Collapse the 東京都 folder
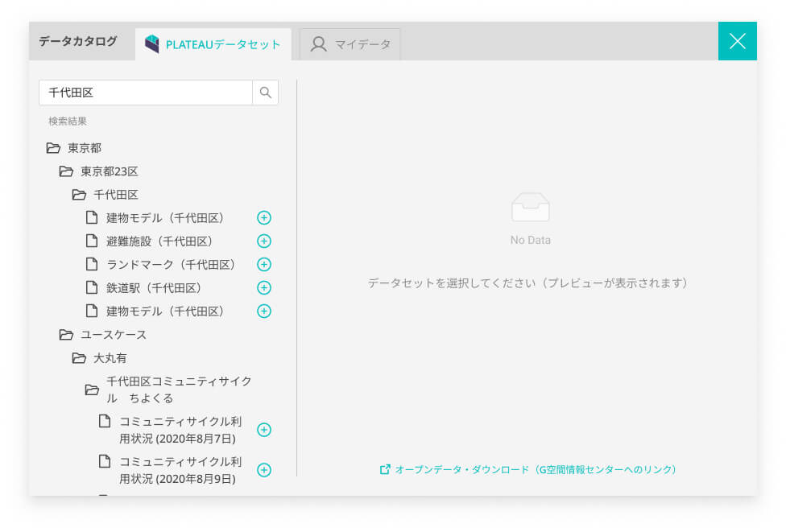This screenshot has width=786, height=532. [74, 148]
